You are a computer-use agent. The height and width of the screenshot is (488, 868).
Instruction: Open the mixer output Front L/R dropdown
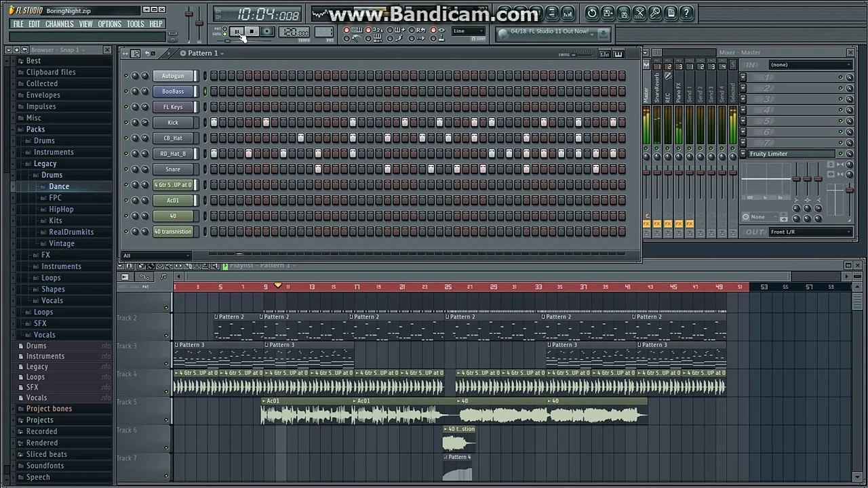pos(810,232)
